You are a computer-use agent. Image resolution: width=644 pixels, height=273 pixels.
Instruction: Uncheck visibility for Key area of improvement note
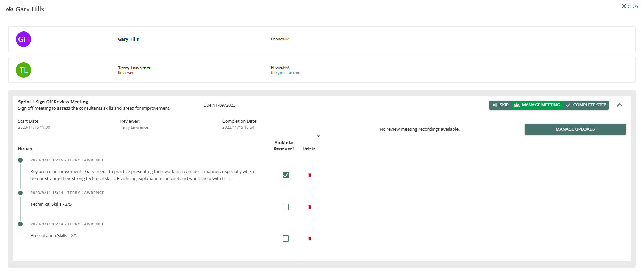[286, 175]
